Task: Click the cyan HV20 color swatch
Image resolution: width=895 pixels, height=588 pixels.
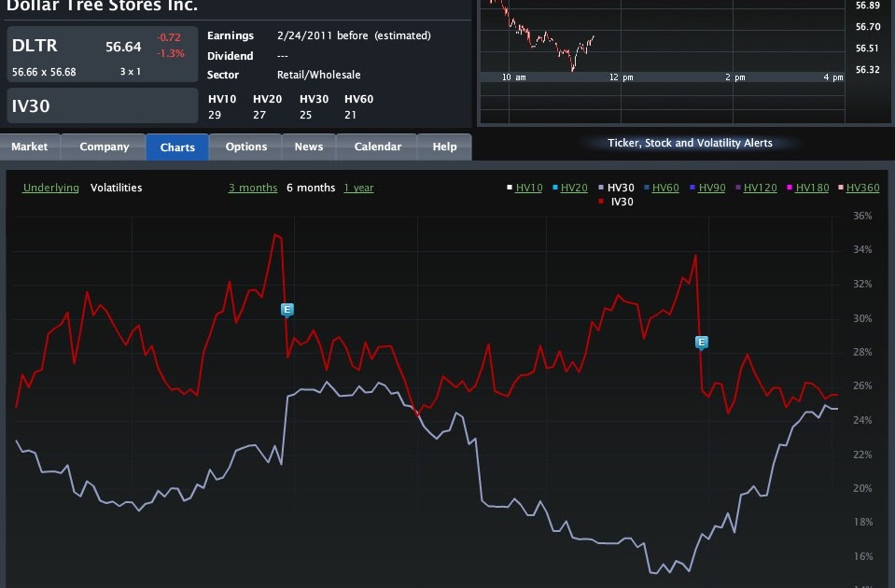Action: [555, 188]
